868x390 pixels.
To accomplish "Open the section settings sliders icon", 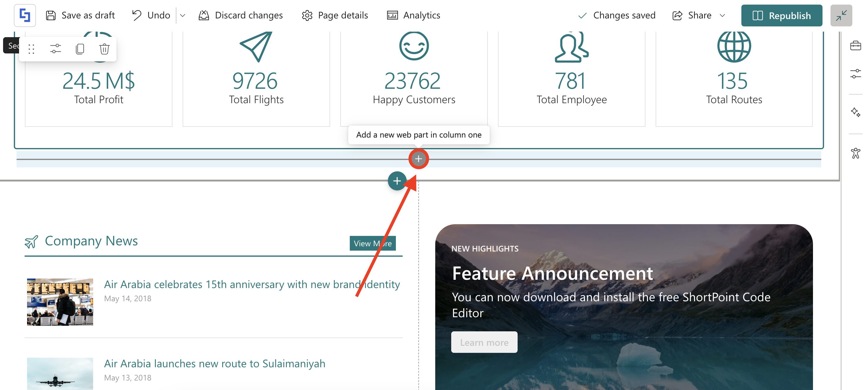I will pos(56,49).
